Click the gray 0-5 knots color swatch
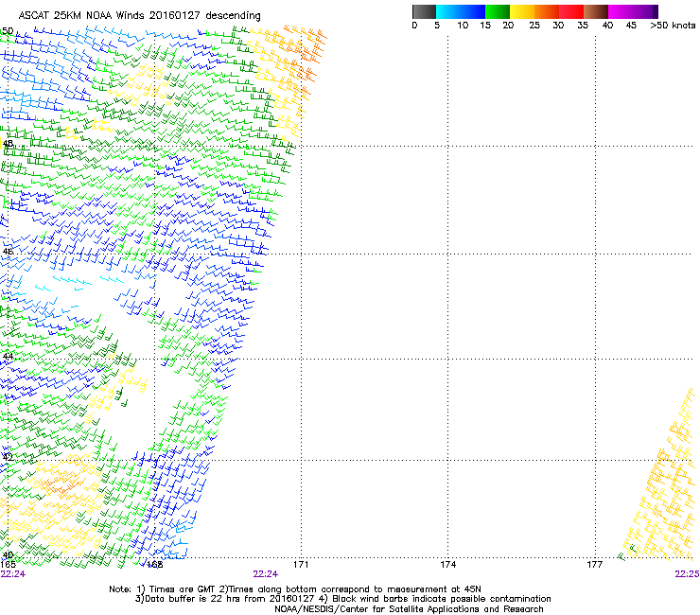 click(424, 11)
